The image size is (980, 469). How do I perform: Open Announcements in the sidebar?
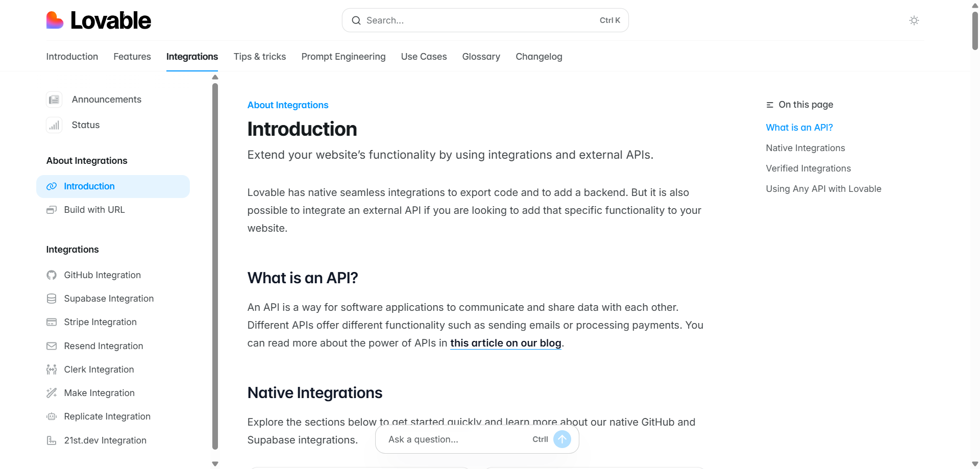(x=107, y=100)
